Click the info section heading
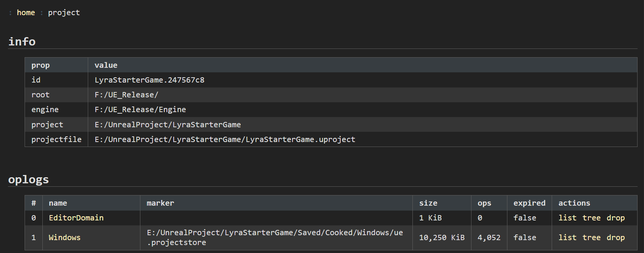The image size is (644, 253). click(x=22, y=41)
